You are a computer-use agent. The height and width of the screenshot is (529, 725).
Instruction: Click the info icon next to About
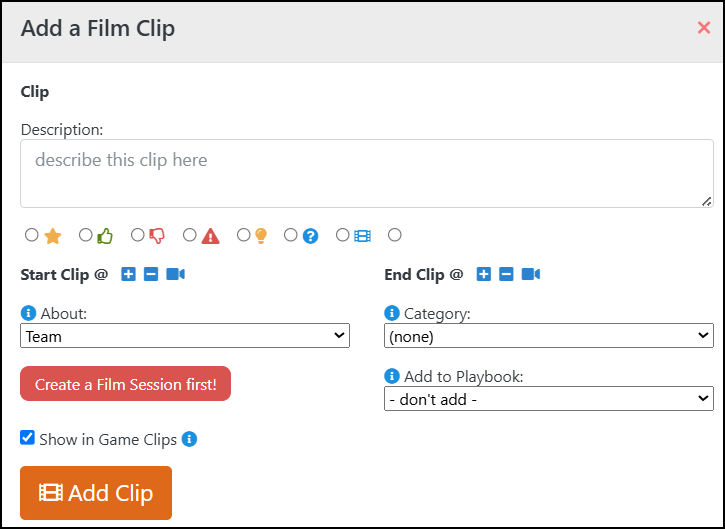28,313
